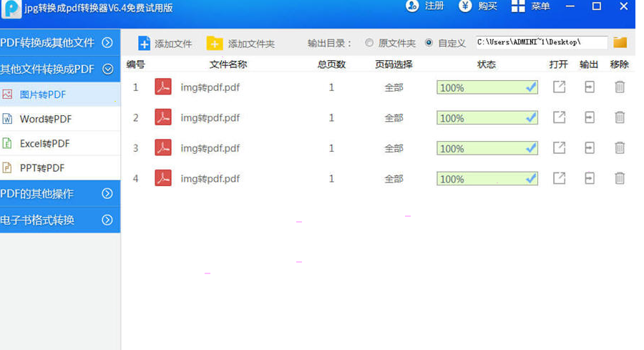Click the output path field C:\Users\ADMINI~1\Desktop\
Image resolution: width=644 pixels, height=350 pixels.
542,42
